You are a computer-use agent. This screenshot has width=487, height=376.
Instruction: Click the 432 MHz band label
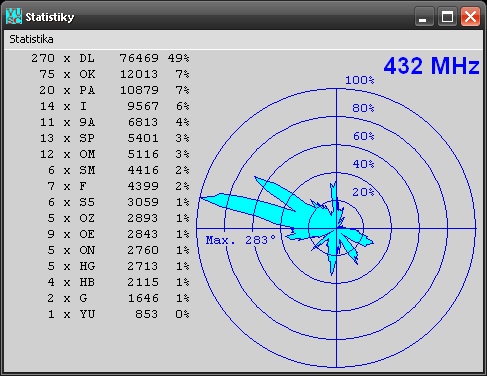coord(431,66)
